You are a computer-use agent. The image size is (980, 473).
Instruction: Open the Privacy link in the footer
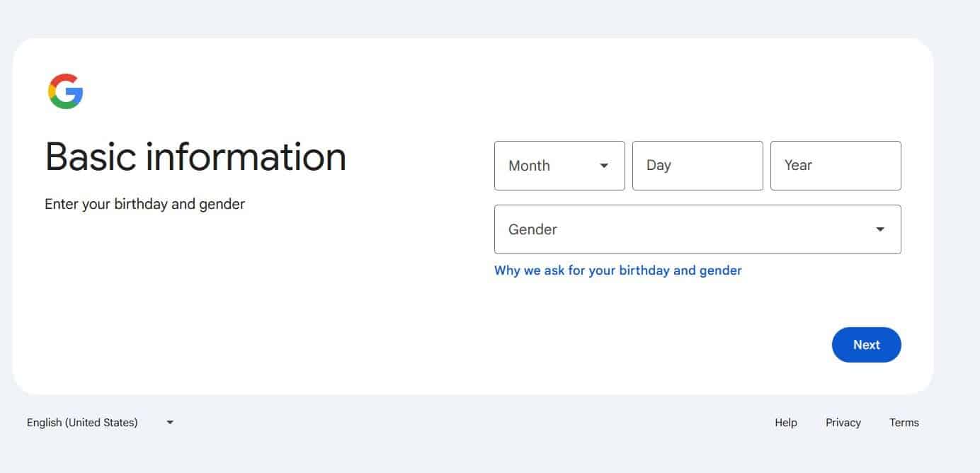pyautogui.click(x=843, y=423)
